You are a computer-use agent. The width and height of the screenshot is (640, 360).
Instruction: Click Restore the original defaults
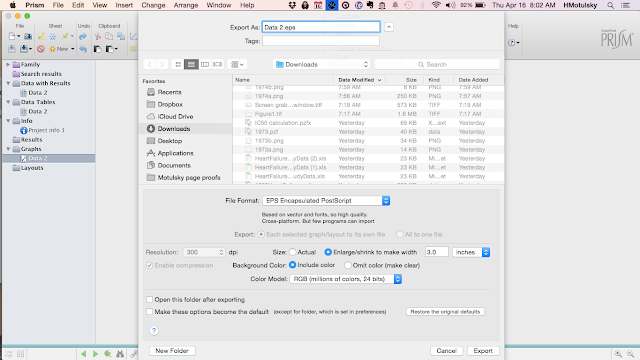pyautogui.click(x=445, y=312)
